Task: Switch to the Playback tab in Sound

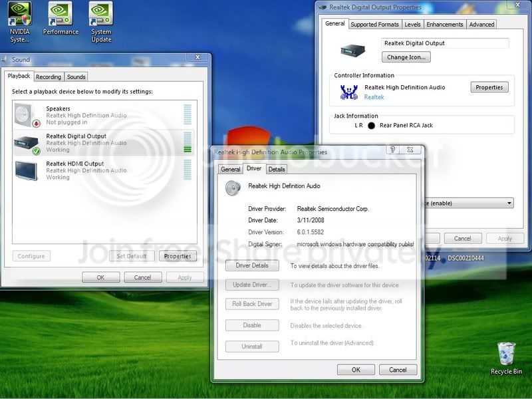Action: 19,76
